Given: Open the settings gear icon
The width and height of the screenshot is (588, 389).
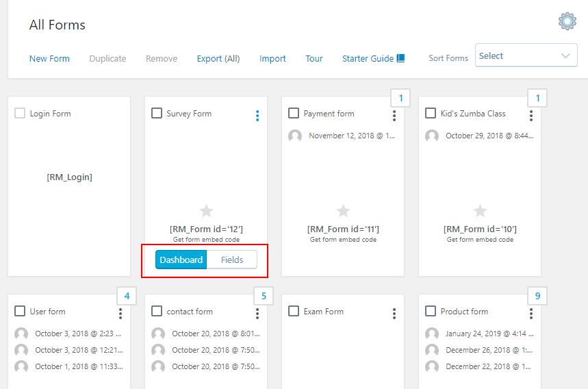Looking at the screenshot, I should [x=567, y=21].
